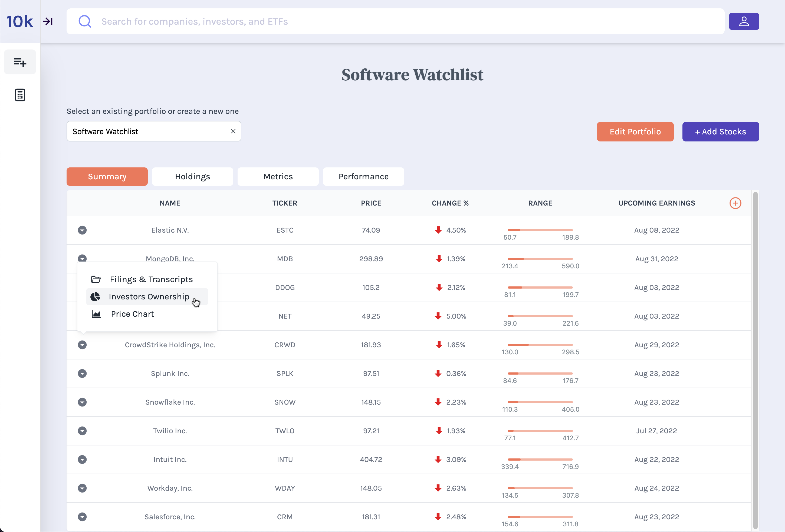Click red down arrow in INTU row
The width and height of the screenshot is (785, 532).
(x=438, y=460)
